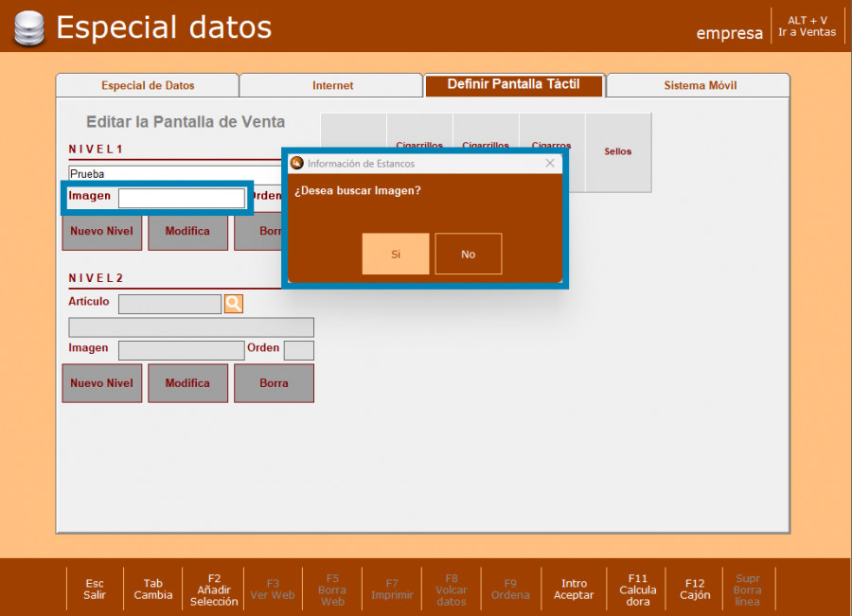The image size is (852, 616).
Task: Click F11 Calculadora in the footer bar
Action: (x=637, y=589)
